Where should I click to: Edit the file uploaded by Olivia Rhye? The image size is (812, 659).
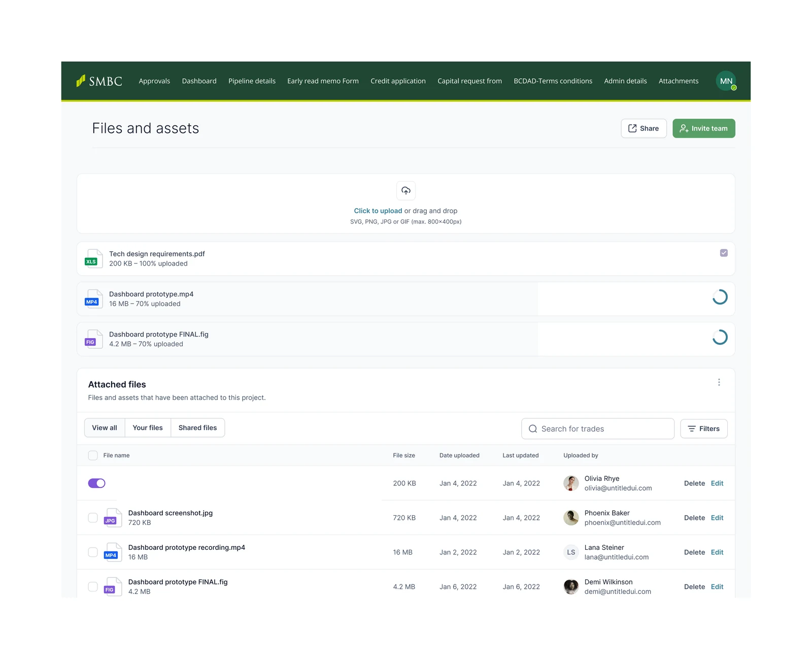pos(717,483)
